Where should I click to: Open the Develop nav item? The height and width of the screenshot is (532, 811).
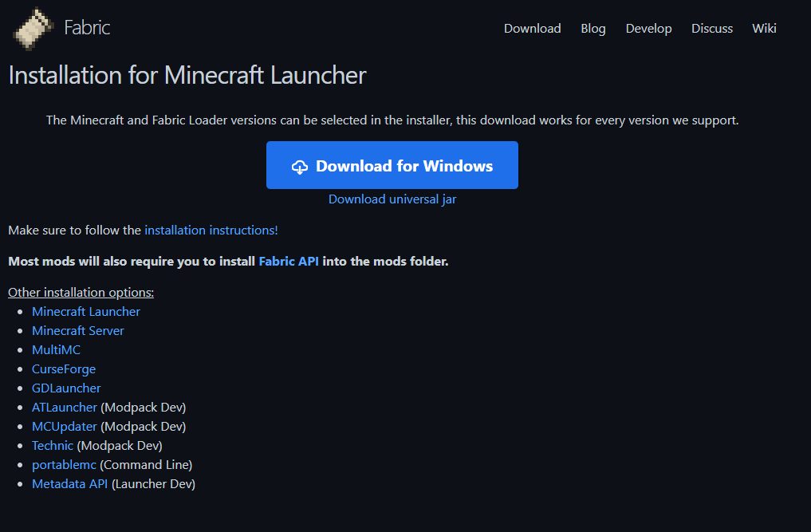(x=648, y=29)
